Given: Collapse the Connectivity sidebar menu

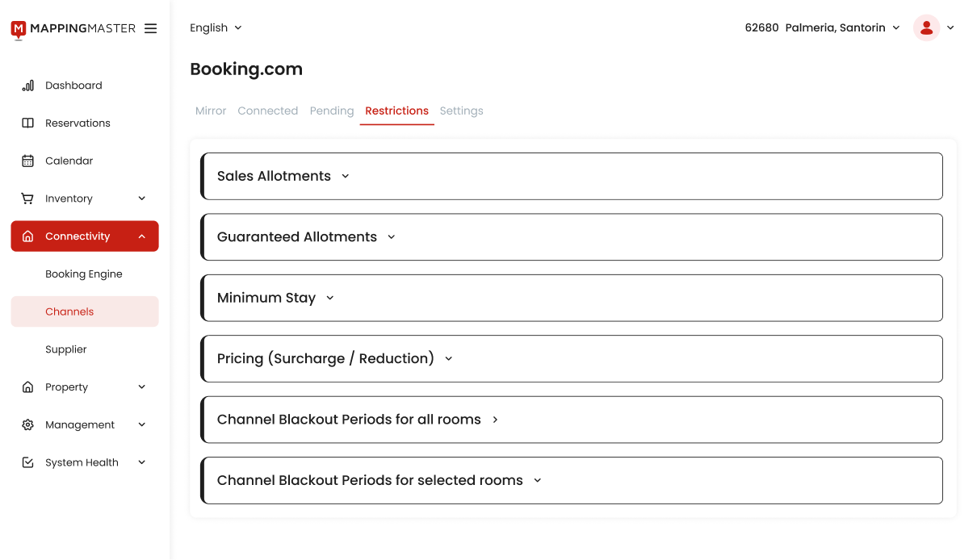Looking at the screenshot, I should pos(141,236).
